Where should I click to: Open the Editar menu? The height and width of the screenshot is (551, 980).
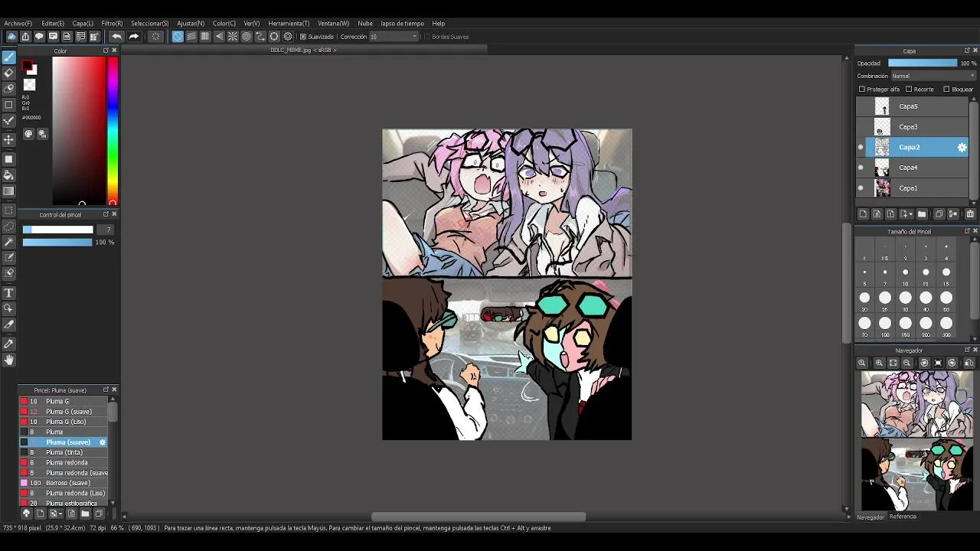[53, 24]
